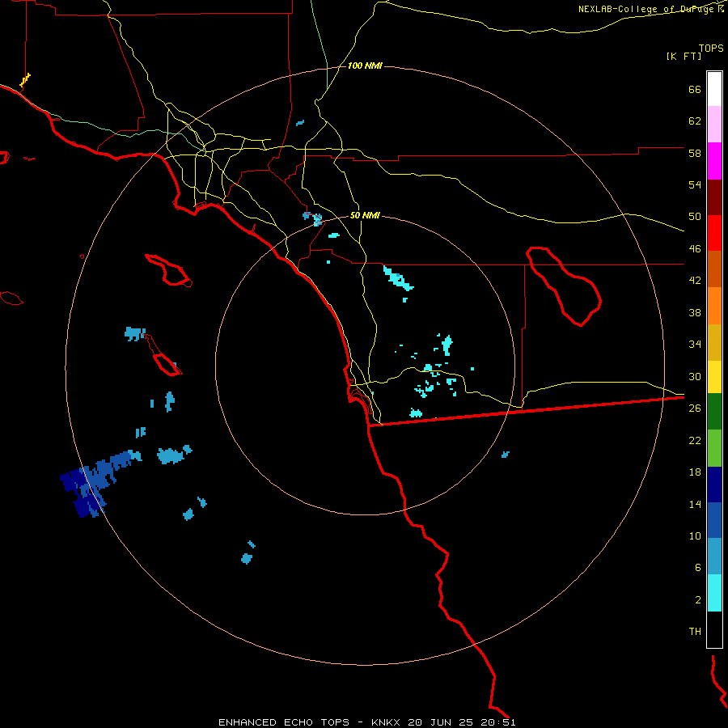The width and height of the screenshot is (728, 728).
Task: Click the TH threshold label
Action: click(x=695, y=632)
